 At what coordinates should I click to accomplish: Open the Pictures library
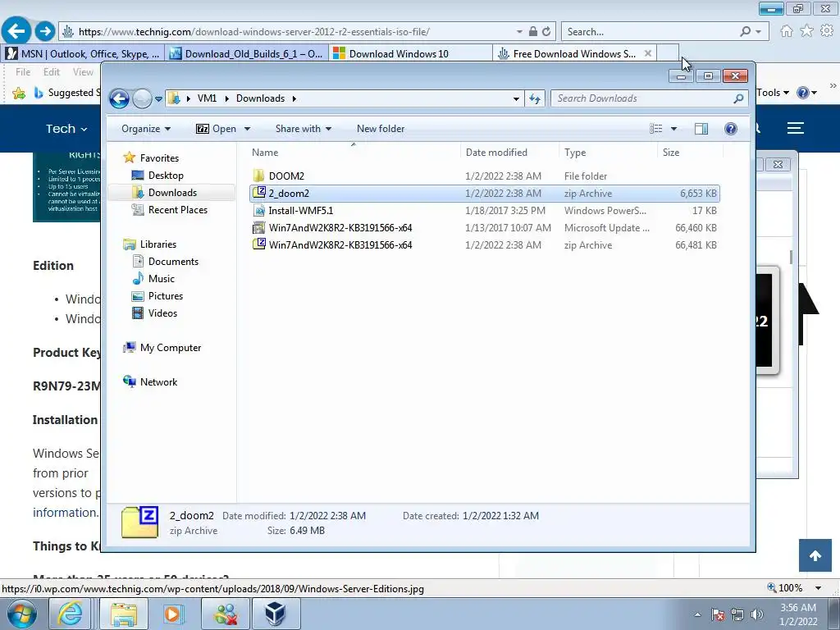pyautogui.click(x=166, y=295)
